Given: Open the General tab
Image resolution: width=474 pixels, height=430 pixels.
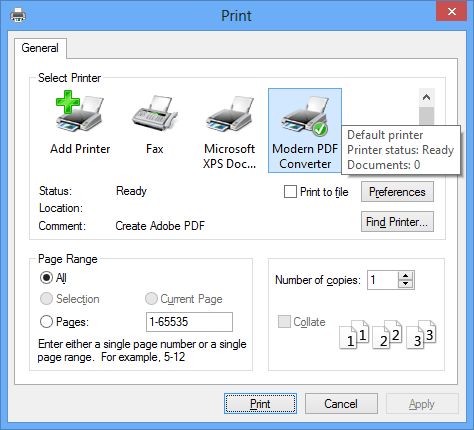Looking at the screenshot, I should pos(40,48).
